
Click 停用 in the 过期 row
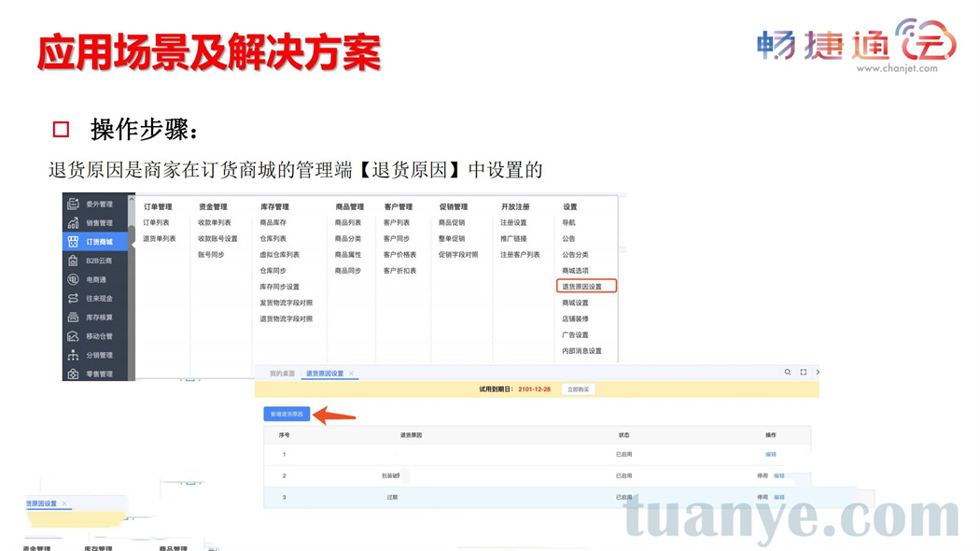coord(763,497)
